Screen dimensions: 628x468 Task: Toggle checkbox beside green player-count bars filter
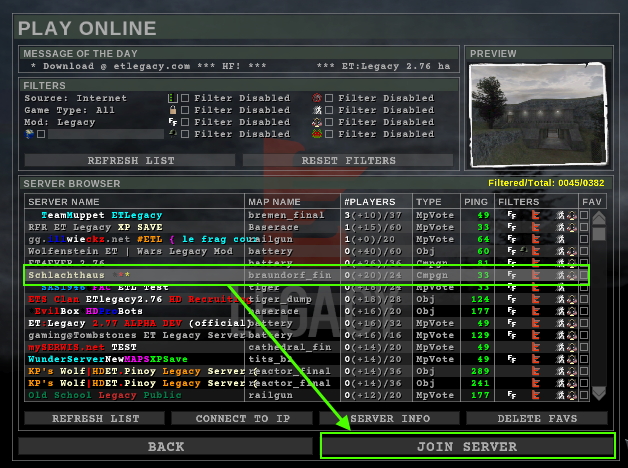185,98
